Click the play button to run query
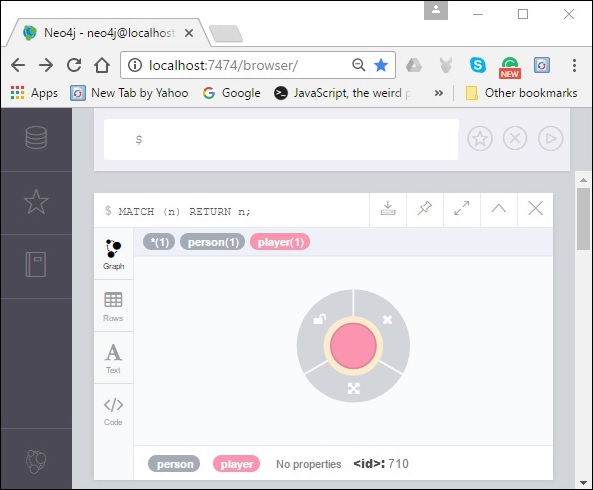 (x=550, y=139)
